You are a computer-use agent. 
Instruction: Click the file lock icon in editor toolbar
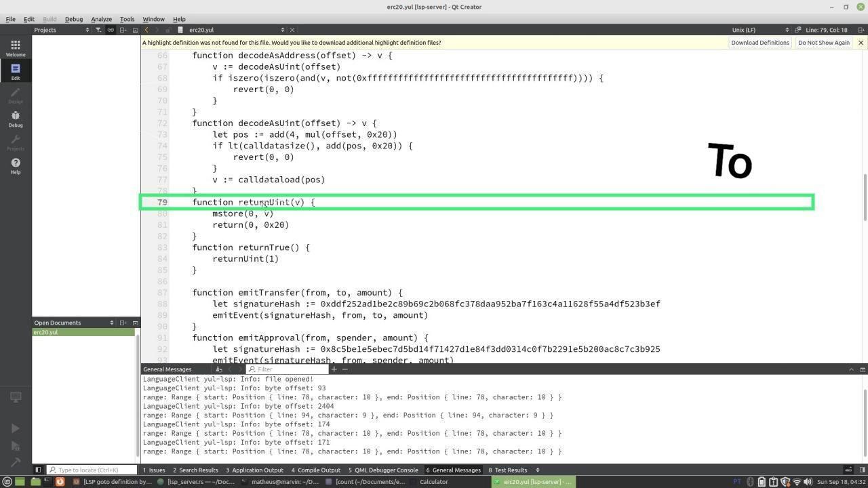point(168,30)
